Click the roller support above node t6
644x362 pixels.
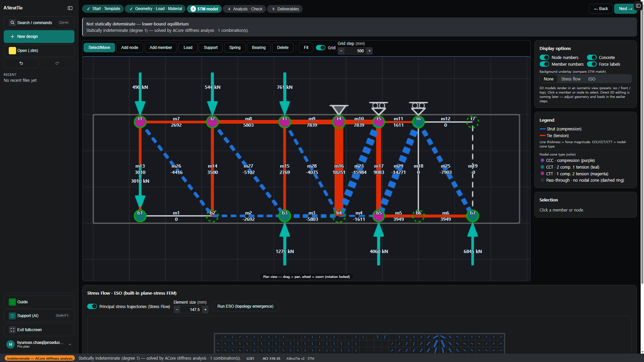[418, 108]
